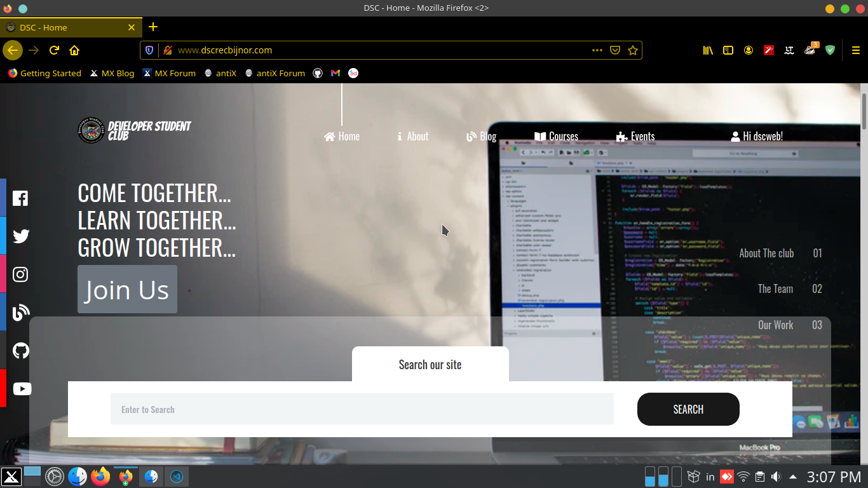Open the Events nav menu item
Screen dimensions: 868x488
pyautogui.click(x=635, y=136)
